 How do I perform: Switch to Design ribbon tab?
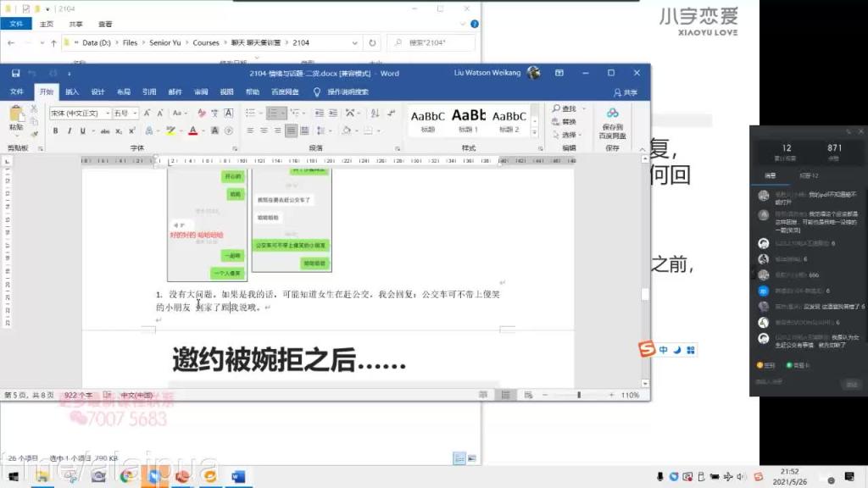[x=98, y=91]
